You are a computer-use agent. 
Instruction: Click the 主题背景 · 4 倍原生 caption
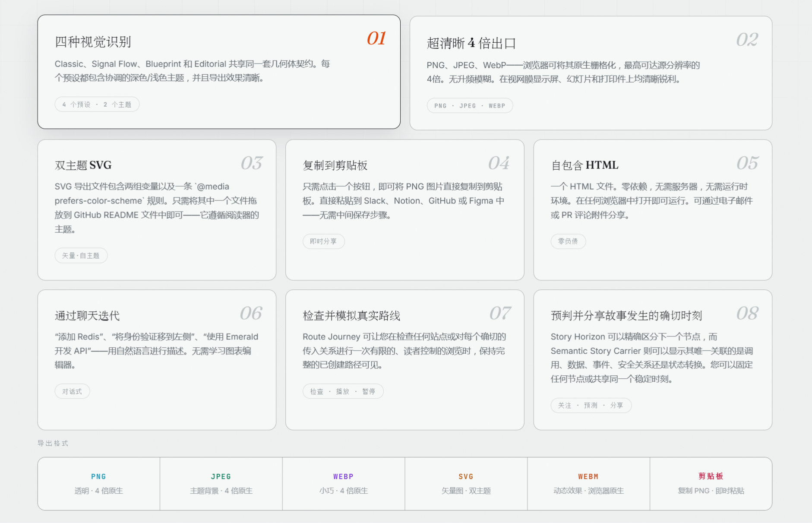click(221, 491)
